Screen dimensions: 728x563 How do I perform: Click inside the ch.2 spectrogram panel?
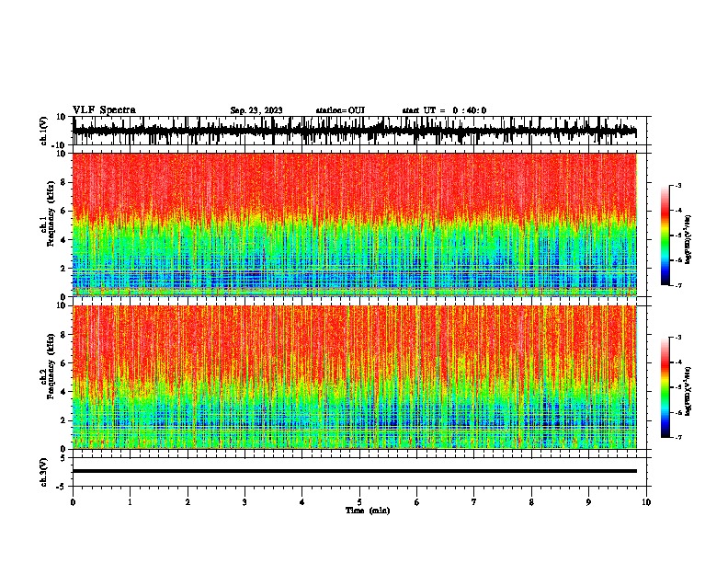[x=355, y=377]
